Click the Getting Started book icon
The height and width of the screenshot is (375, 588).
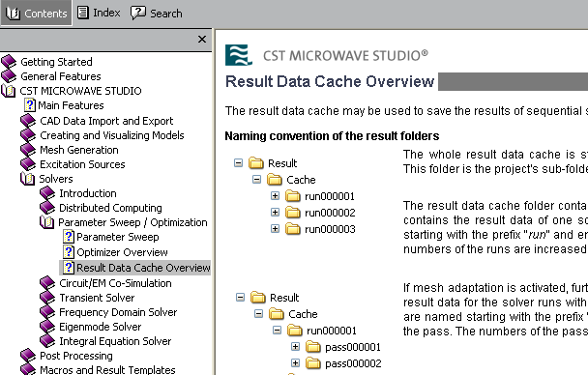9,62
